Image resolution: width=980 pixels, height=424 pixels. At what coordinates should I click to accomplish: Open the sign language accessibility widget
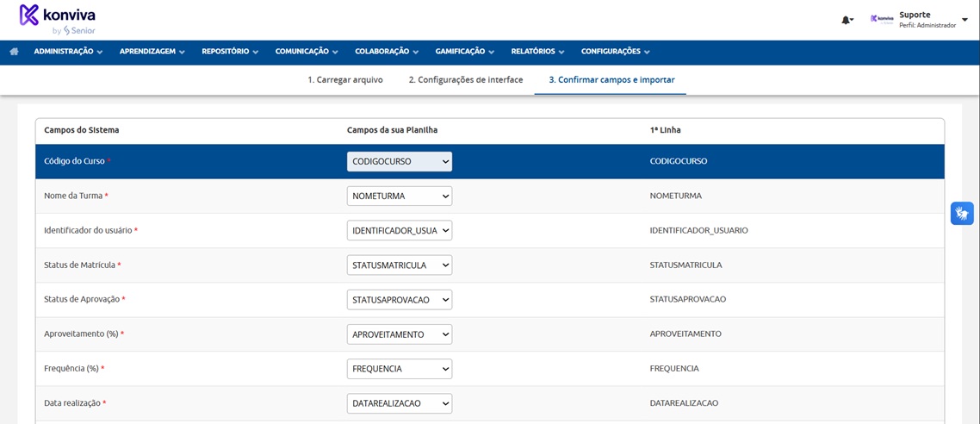[963, 213]
